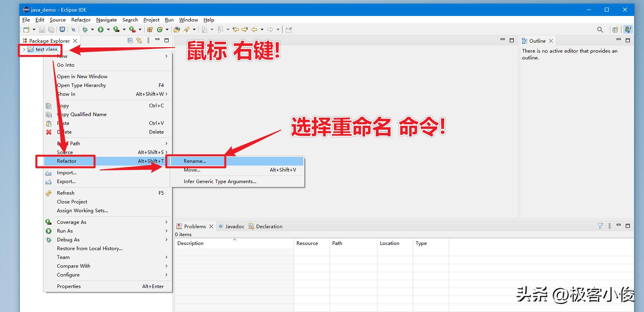Click the Debug bug icon
644x312 pixels.
pyautogui.click(x=85, y=30)
